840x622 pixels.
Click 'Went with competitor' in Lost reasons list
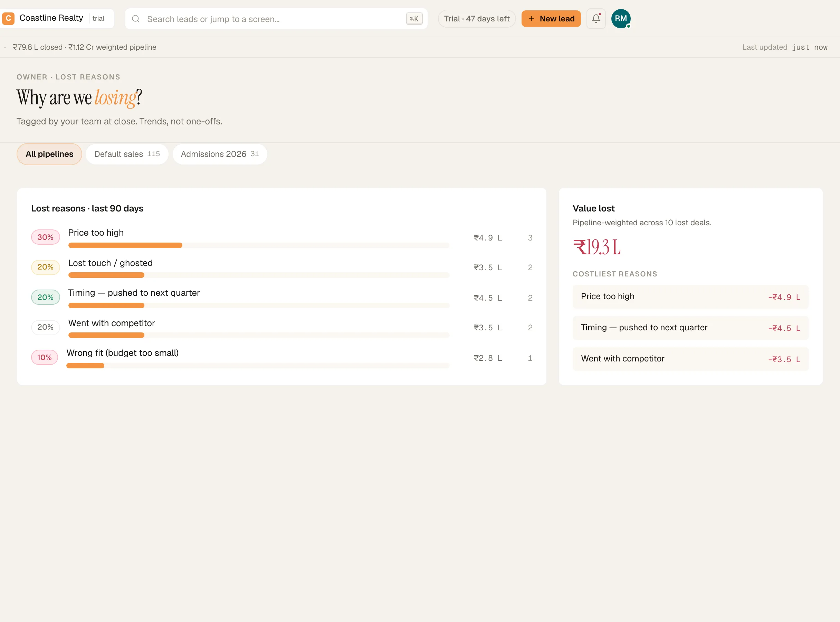point(112,323)
